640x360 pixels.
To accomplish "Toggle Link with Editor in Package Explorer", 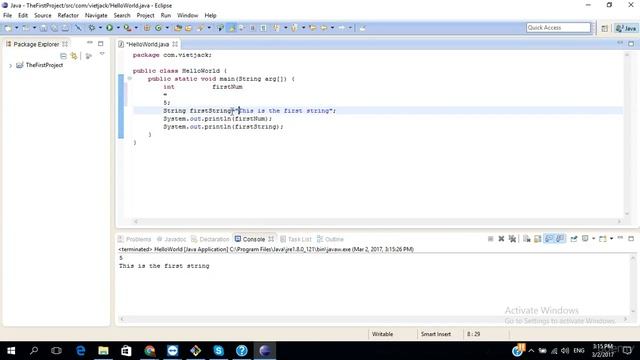I will point(74,56).
